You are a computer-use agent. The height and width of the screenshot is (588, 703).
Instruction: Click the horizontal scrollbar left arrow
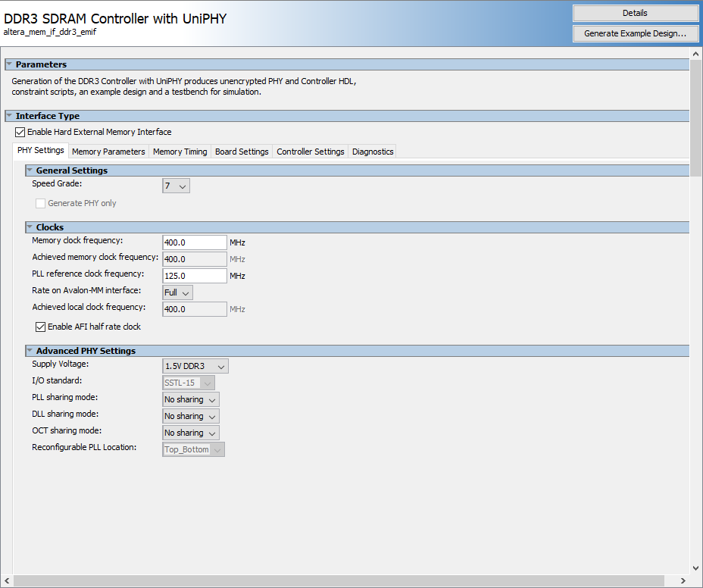pyautogui.click(x=7, y=581)
